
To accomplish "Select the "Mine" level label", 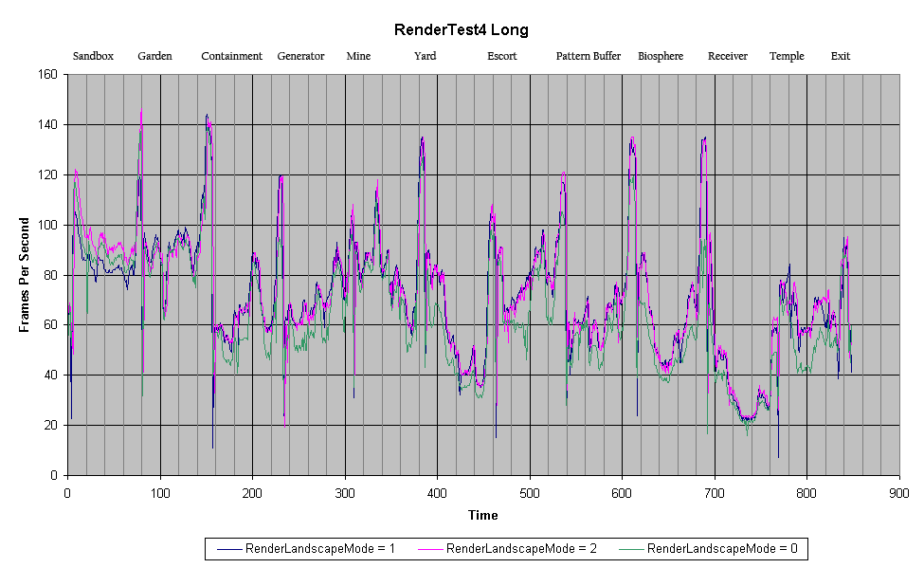I will click(358, 56).
